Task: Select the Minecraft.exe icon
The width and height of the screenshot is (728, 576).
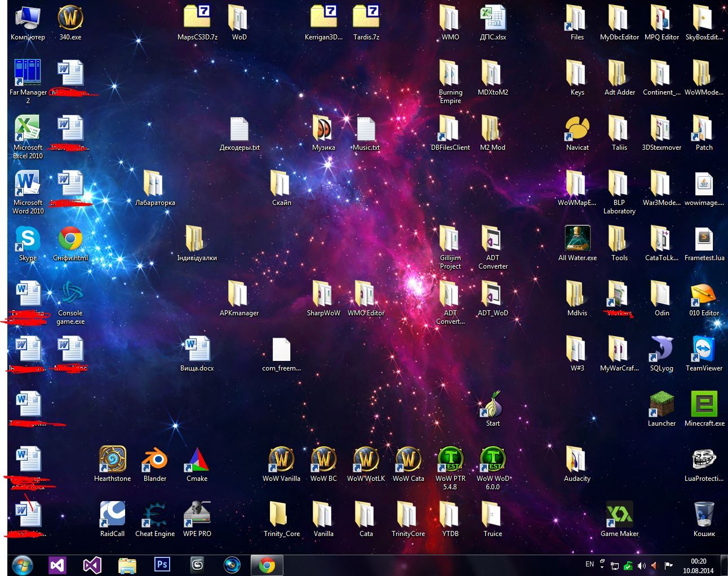Action: [704, 405]
